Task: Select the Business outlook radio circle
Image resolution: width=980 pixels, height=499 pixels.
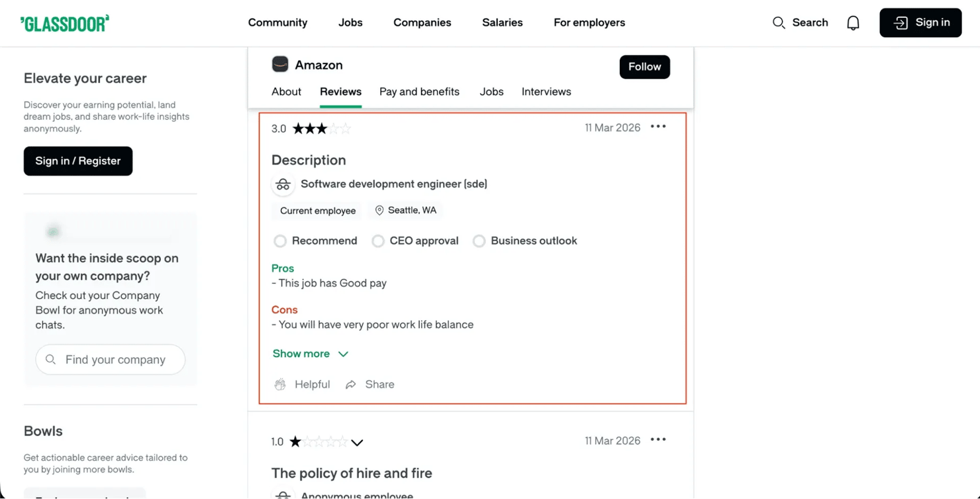Action: click(479, 241)
